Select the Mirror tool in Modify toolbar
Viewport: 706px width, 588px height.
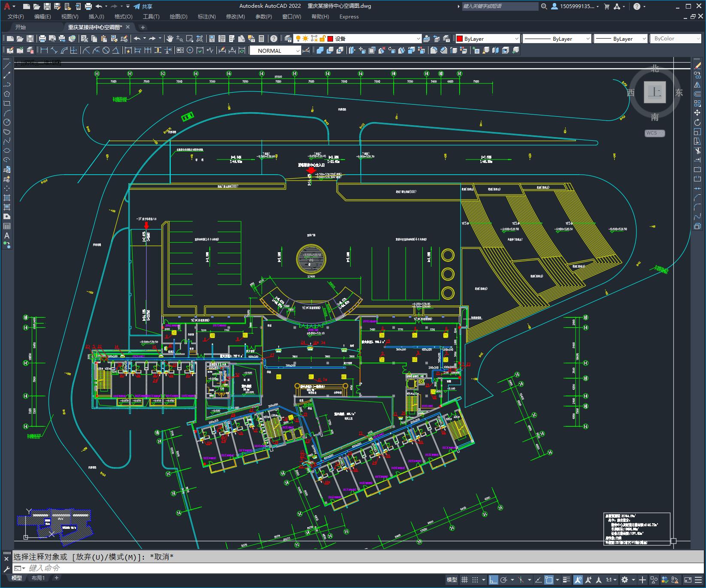tap(697, 84)
